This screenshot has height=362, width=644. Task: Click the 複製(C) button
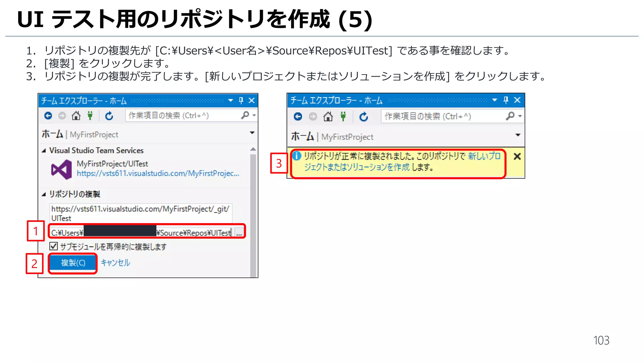73,263
